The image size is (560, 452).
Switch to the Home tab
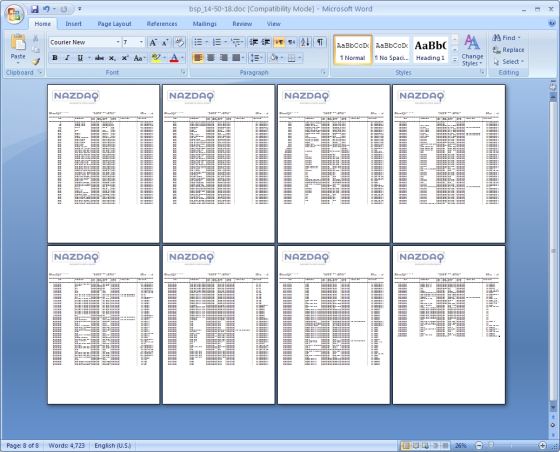[42, 24]
